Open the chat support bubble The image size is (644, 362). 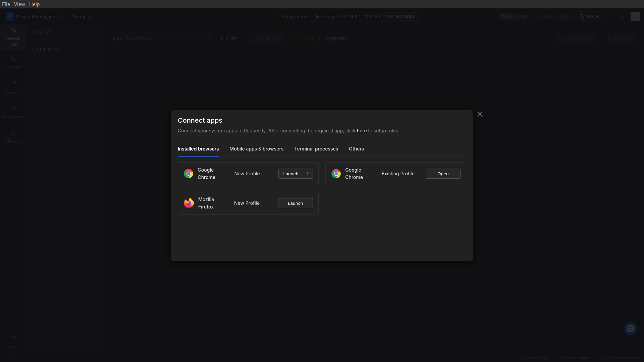click(630, 328)
